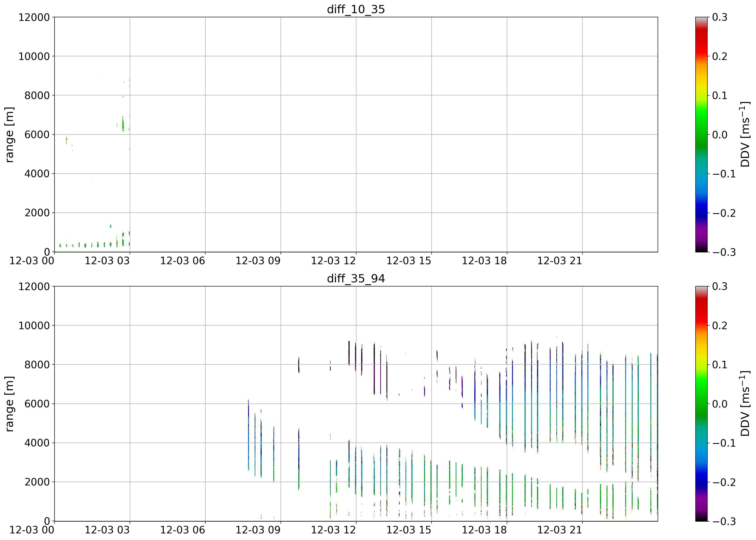Click the 12-03 06 x-tick label of bottom plot
The height and width of the screenshot is (540, 756).
pos(182,530)
